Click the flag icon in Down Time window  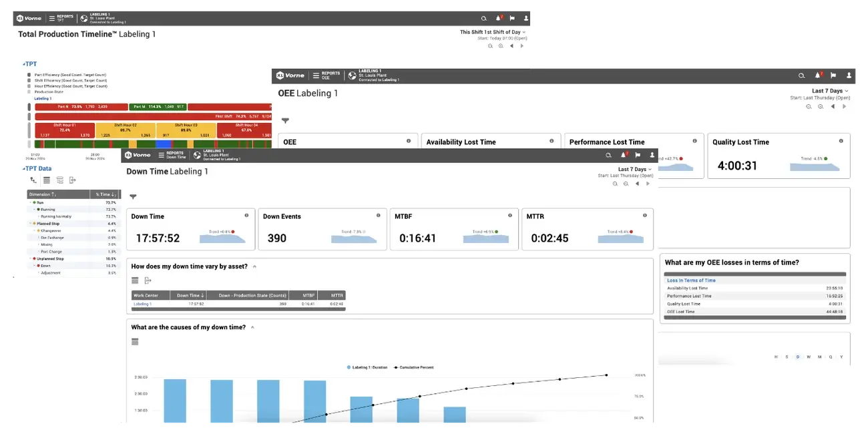tap(638, 155)
